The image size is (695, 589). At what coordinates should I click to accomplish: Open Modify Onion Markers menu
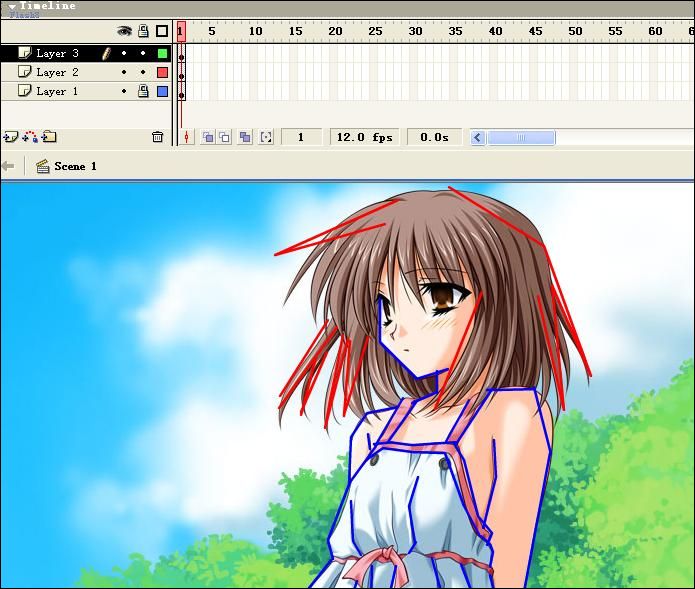point(266,137)
